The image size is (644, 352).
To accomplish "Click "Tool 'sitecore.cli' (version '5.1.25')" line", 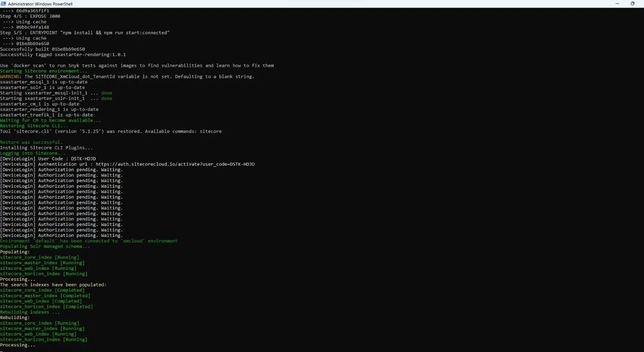I will (x=111, y=131).
